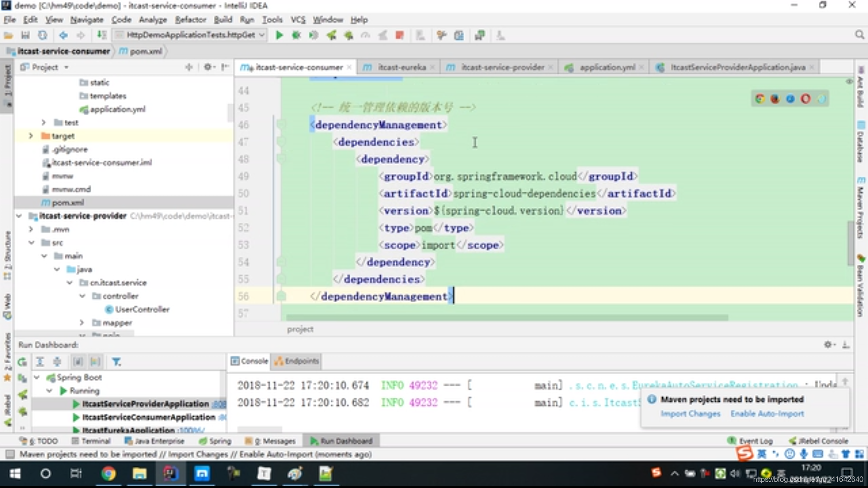Open the Database side panel
The image size is (868, 488).
point(860,142)
